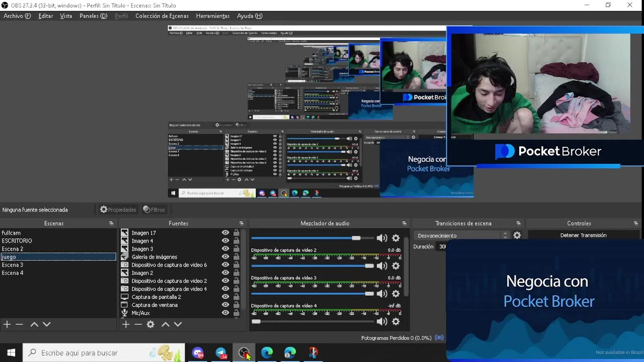Screen dimensions: 644x362
Task: Open the Paneles menu
Action: [x=93, y=16]
